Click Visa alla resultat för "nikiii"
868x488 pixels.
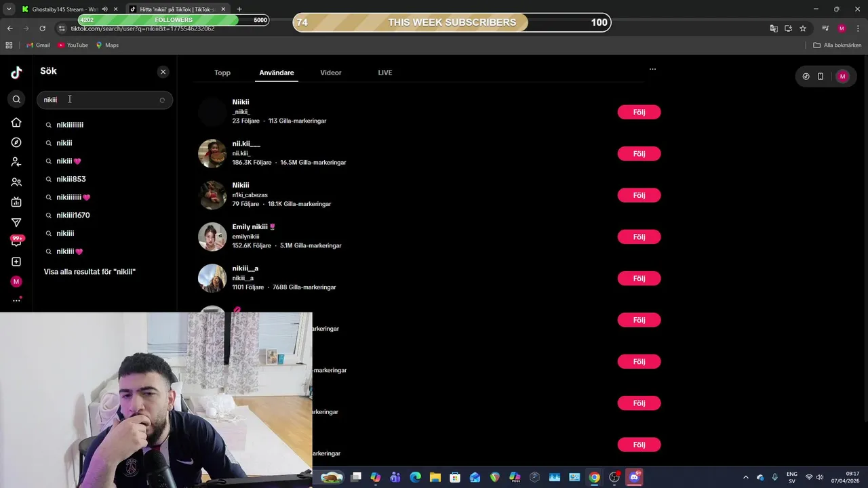(x=90, y=272)
